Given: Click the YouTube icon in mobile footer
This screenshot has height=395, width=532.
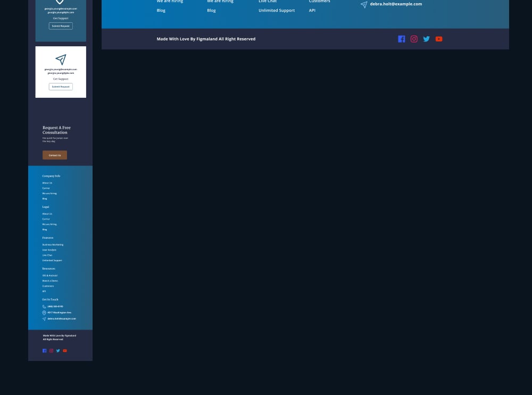Looking at the screenshot, I should click(65, 350).
